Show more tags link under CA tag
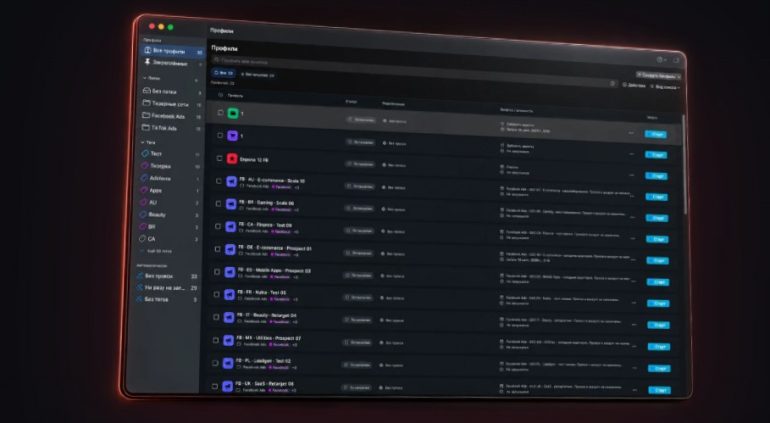The width and height of the screenshot is (770, 423). [159, 251]
